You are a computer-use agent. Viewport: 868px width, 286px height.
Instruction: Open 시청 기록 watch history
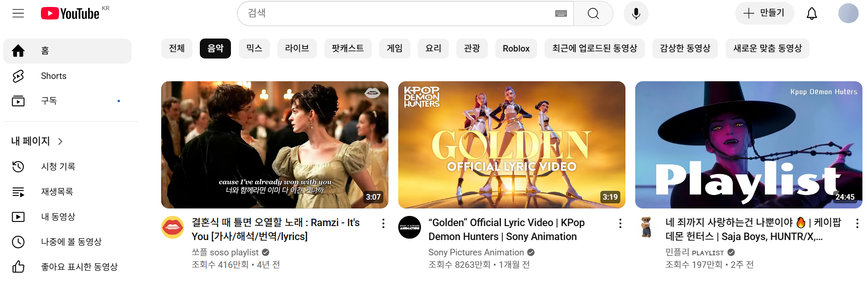[67, 166]
